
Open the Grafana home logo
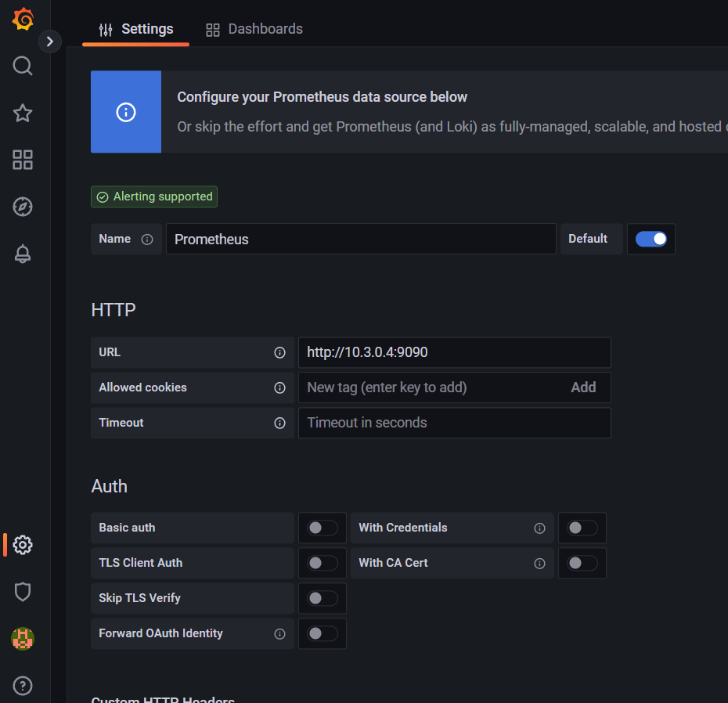click(23, 19)
